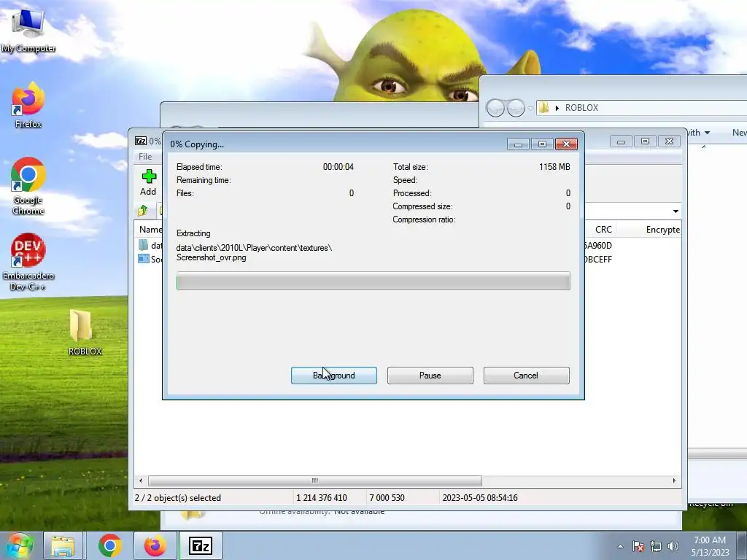Switch to 7-Zip taskbar button

pos(200,545)
